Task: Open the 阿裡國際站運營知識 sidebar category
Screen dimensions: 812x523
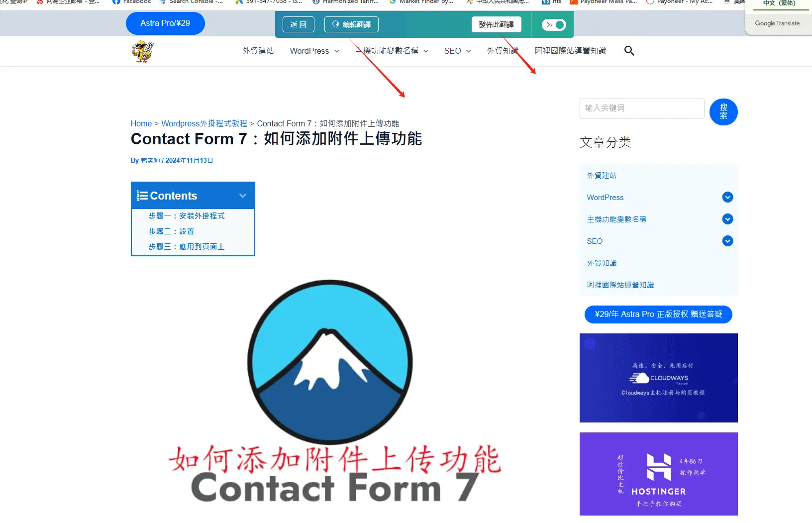Action: (620, 285)
